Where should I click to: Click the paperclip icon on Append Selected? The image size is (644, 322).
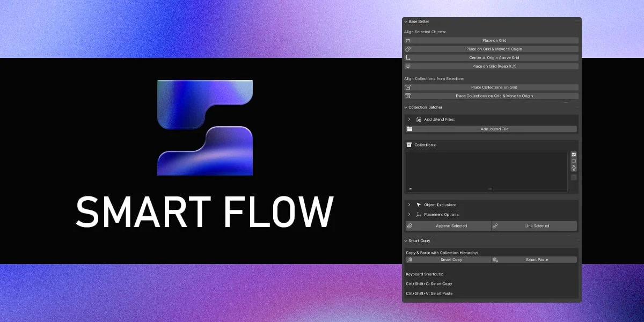(x=409, y=226)
